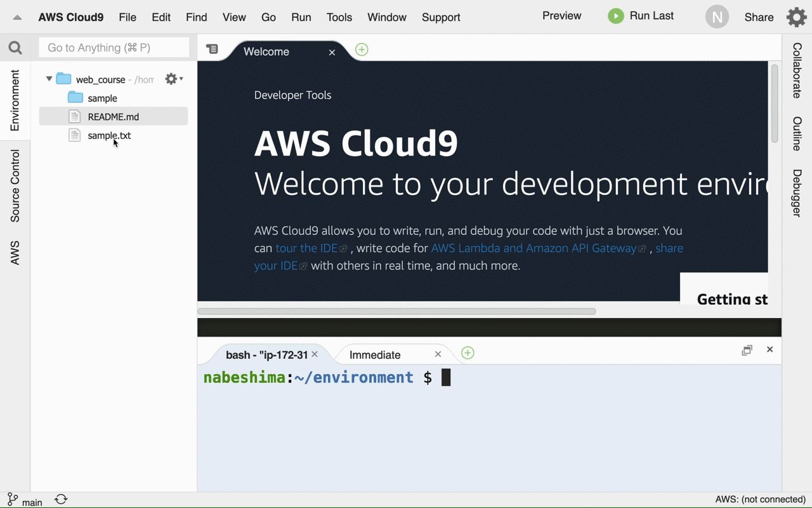
Task: Open the AWS side panel
Action: point(15,253)
